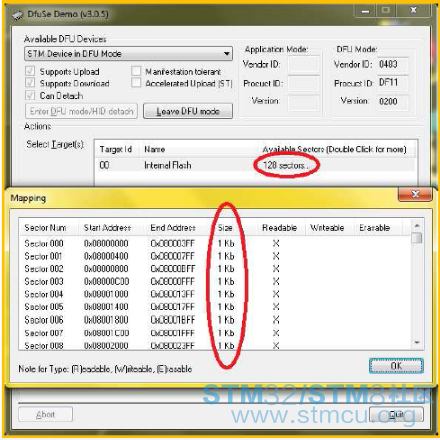Click the Sector 000 Readable X mark
440x440 pixels.
point(276,243)
